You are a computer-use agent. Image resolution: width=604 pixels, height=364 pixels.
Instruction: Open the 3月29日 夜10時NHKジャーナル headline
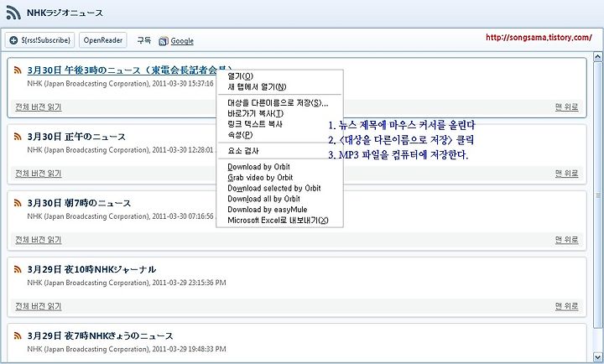click(91, 269)
